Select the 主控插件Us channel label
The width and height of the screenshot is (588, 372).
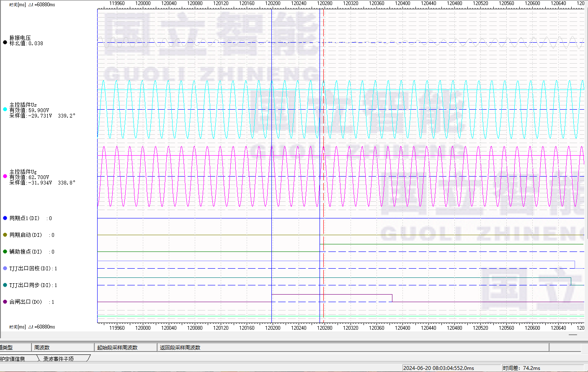point(23,105)
